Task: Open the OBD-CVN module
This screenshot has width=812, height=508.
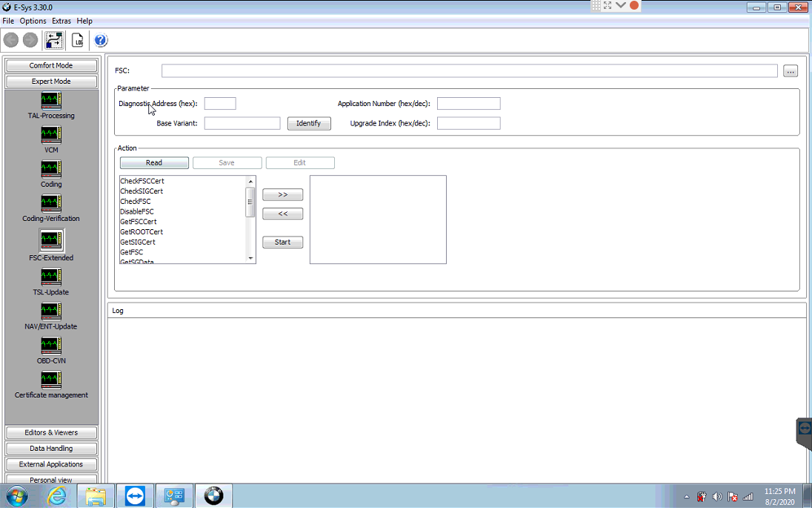Action: coord(50,350)
